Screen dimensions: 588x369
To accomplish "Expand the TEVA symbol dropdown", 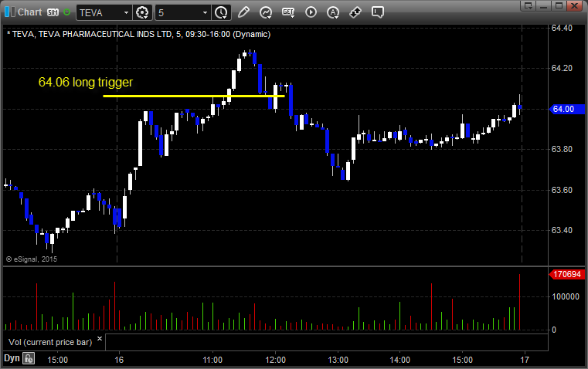I will click(126, 12).
